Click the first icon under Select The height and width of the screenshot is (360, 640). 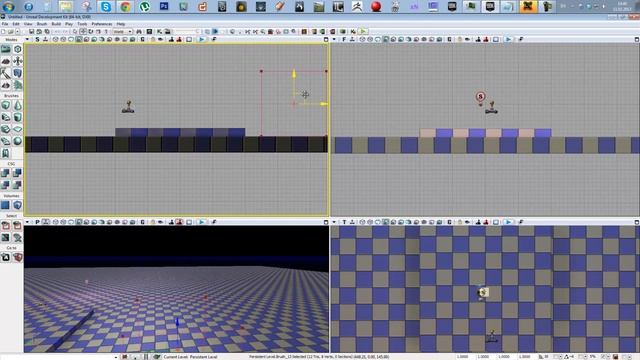click(6, 225)
